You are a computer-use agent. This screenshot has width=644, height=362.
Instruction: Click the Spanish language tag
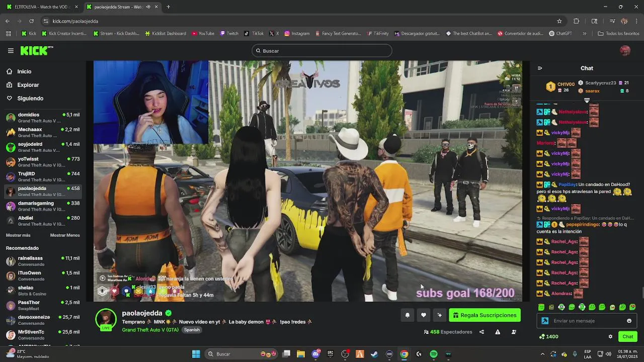(192, 330)
